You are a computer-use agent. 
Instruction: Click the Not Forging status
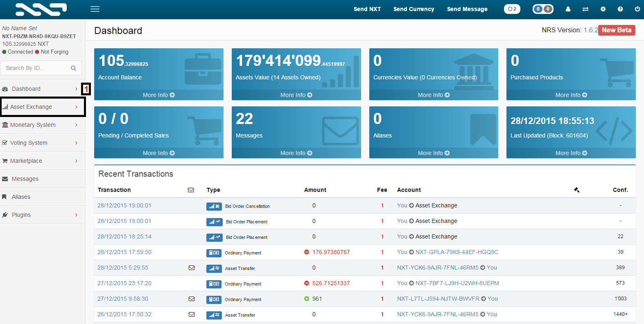54,52
